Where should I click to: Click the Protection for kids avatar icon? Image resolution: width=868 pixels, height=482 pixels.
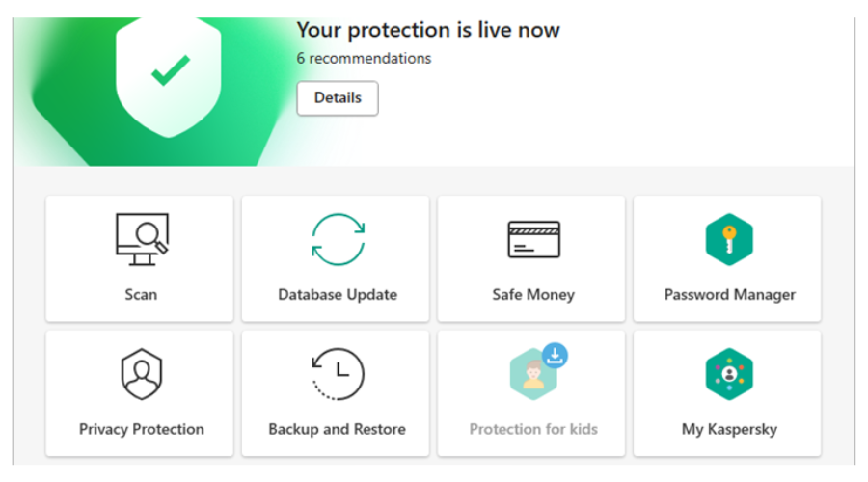click(x=532, y=376)
